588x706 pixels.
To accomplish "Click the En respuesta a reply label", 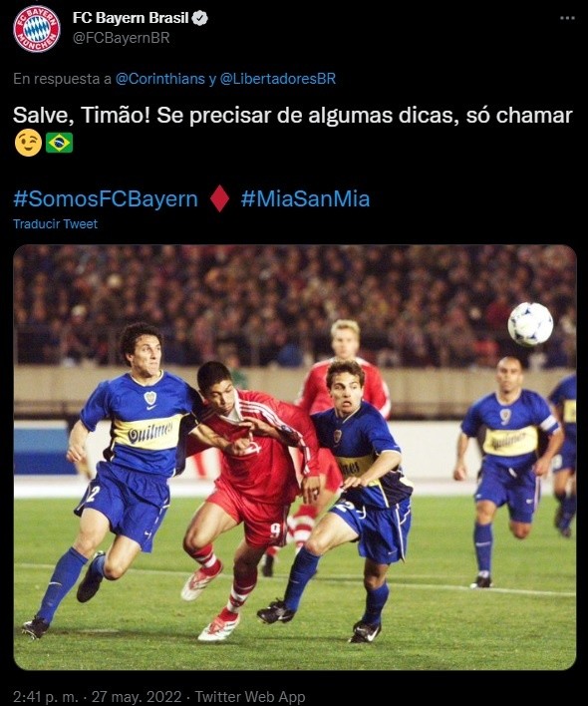I will pos(62,79).
